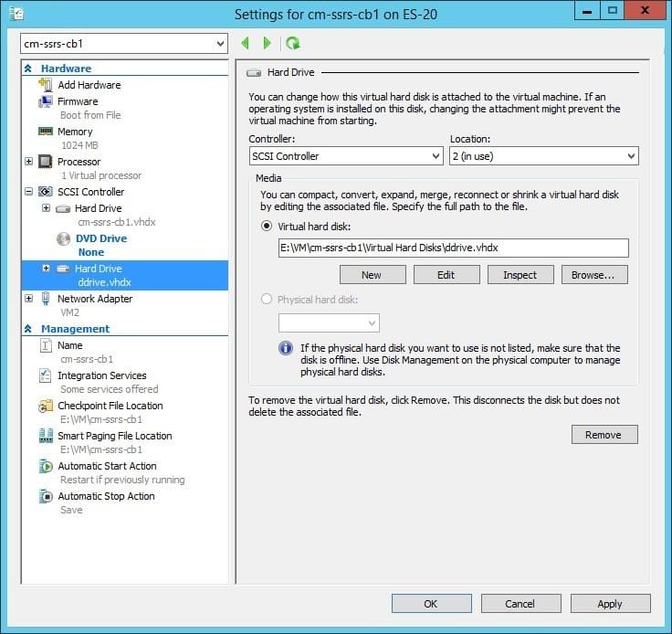
Task: Select the Physical hard disk radio button
Action: pos(267,299)
